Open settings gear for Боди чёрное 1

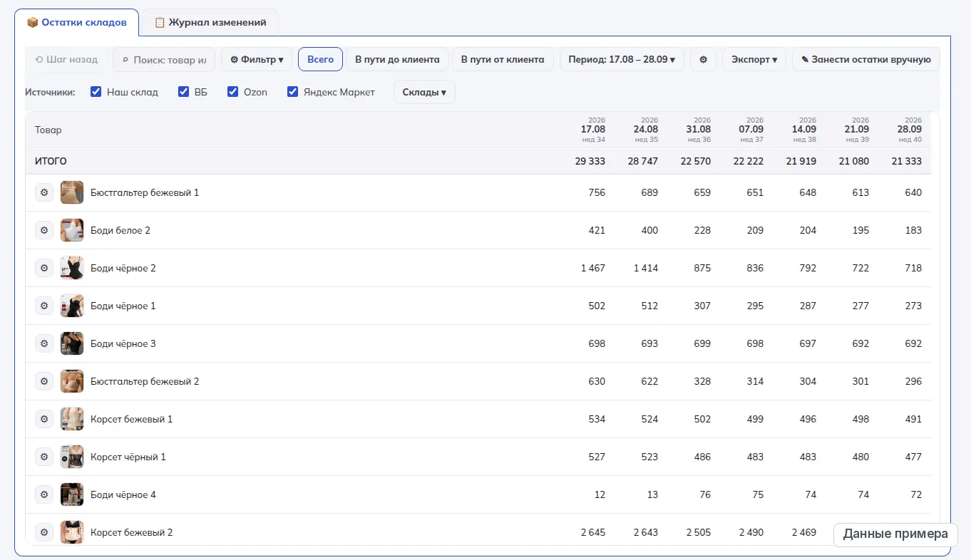[x=44, y=306]
